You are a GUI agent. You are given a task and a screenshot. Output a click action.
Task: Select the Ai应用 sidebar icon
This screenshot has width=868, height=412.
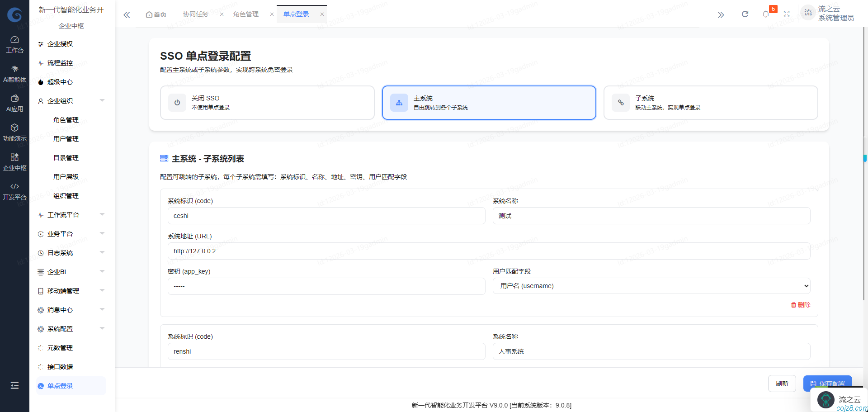click(14, 102)
